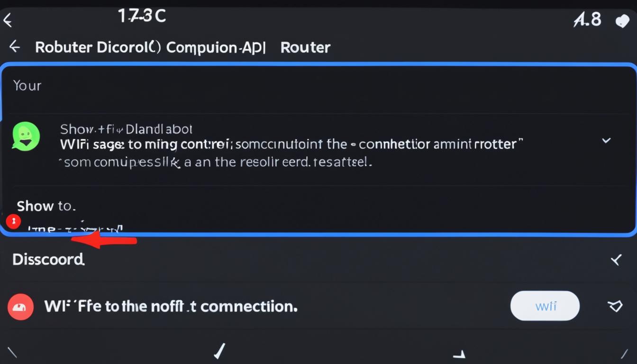Tap the 1.73C clock in the status bar

(x=142, y=16)
